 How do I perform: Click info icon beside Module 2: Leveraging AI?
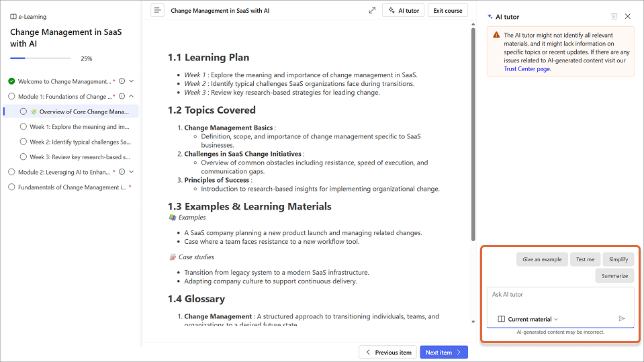(x=122, y=172)
